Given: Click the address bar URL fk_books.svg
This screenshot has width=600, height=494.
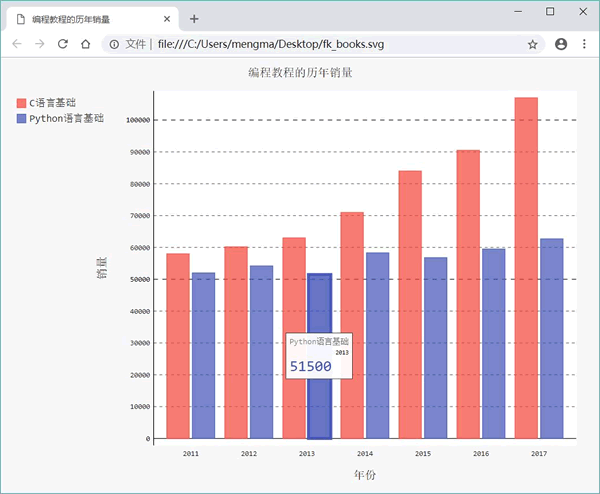Looking at the screenshot, I should tap(271, 44).
